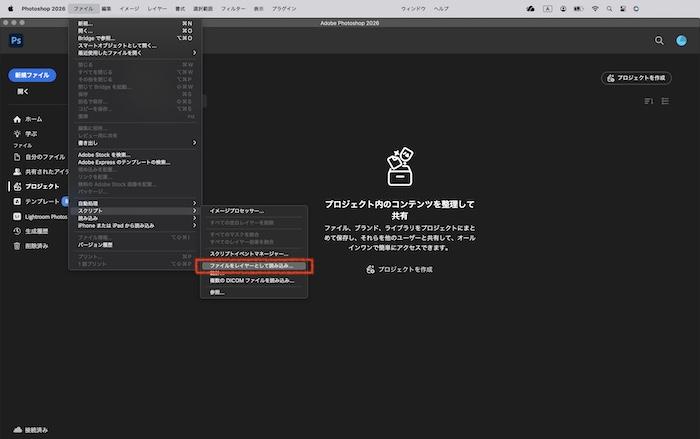Open ファイル menu in menu bar
The height and width of the screenshot is (439, 700).
point(83,8)
